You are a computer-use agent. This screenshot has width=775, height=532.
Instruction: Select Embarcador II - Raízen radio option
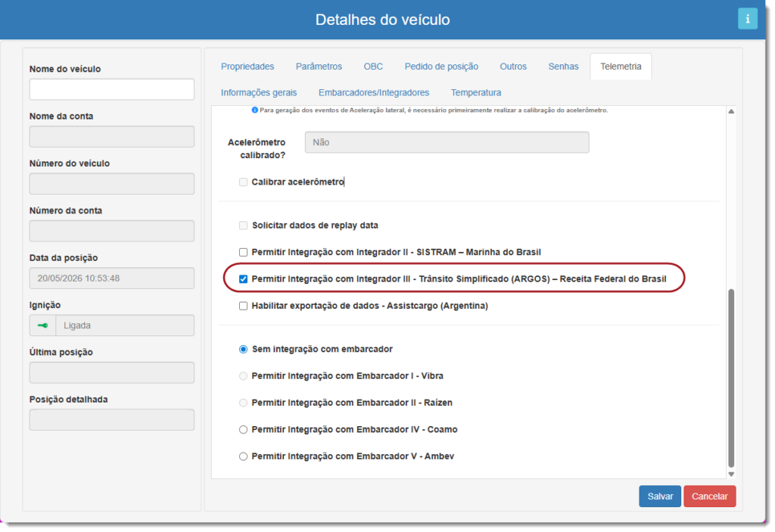point(243,403)
